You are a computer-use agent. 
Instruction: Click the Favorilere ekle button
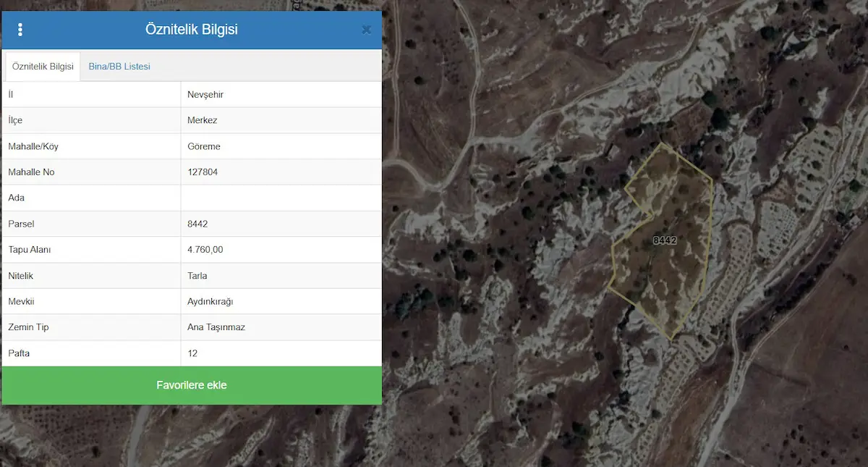click(x=192, y=385)
